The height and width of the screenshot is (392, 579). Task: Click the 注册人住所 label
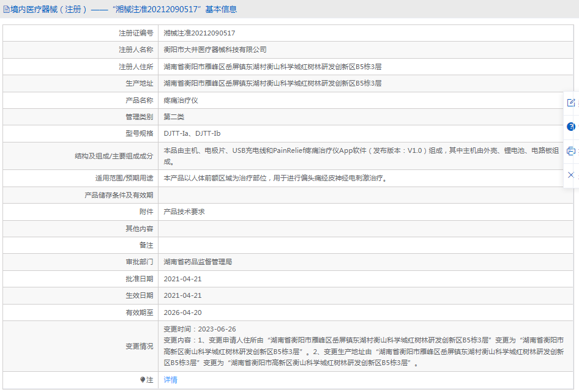(136, 67)
